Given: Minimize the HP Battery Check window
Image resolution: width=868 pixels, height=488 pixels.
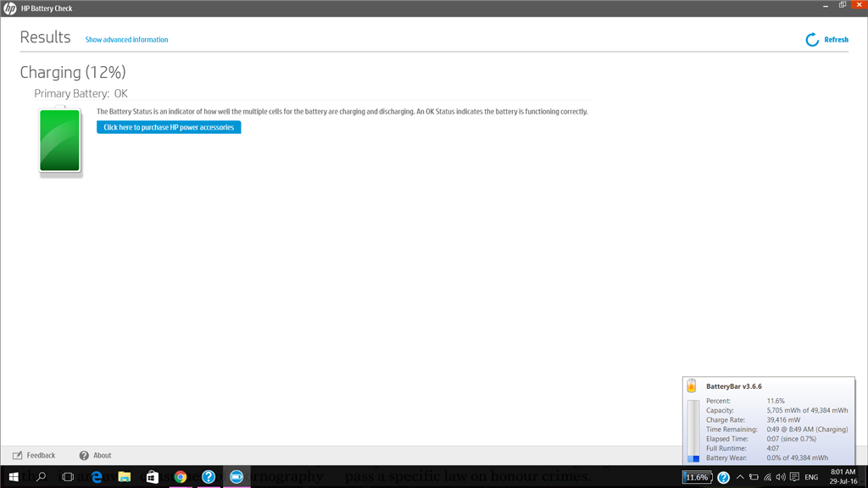Looking at the screenshot, I should 826,5.
